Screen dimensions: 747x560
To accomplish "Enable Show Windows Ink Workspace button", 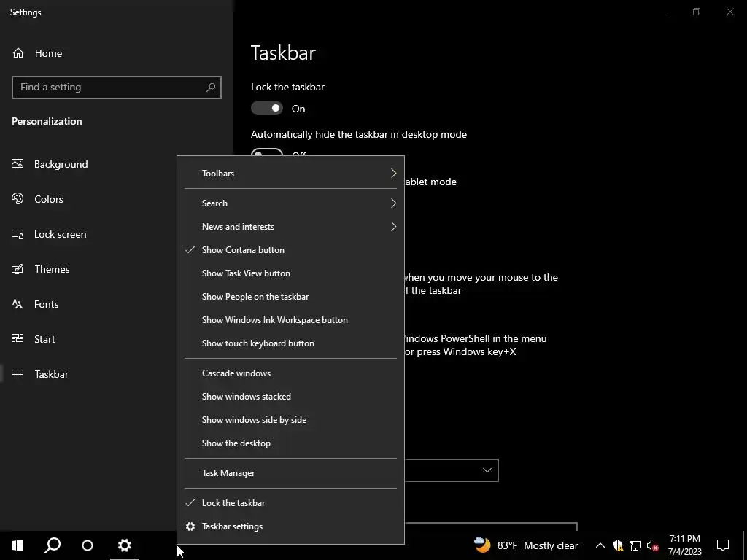I will 290,320.
